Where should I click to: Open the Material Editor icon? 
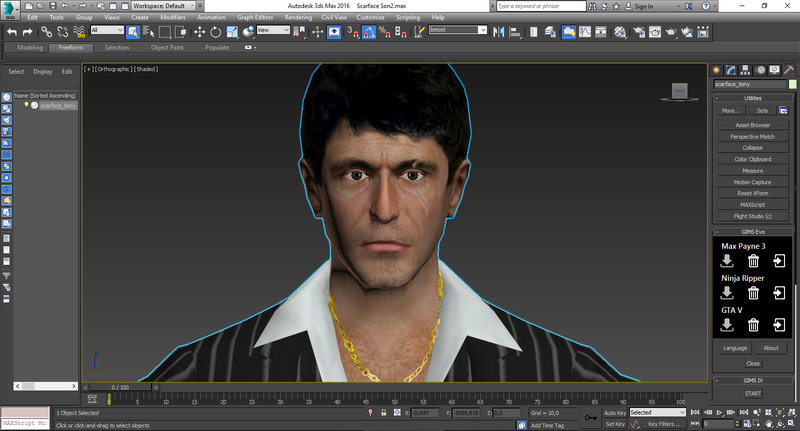pos(620,32)
